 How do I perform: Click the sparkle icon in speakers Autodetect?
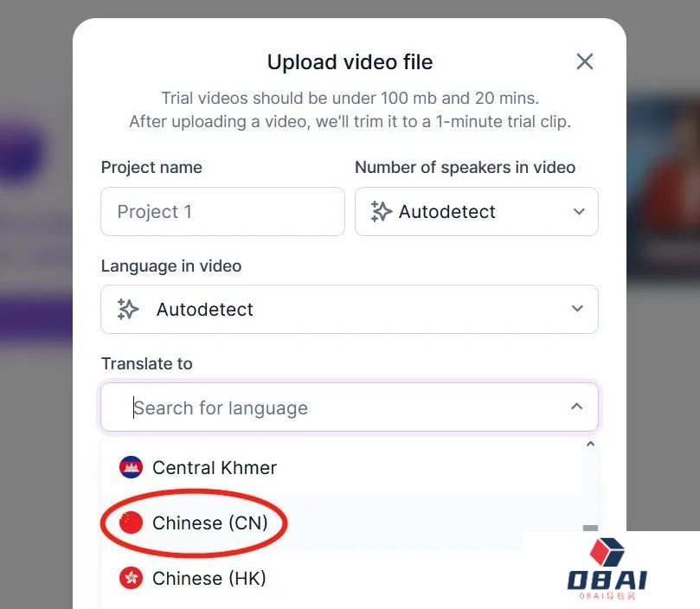[x=381, y=212]
